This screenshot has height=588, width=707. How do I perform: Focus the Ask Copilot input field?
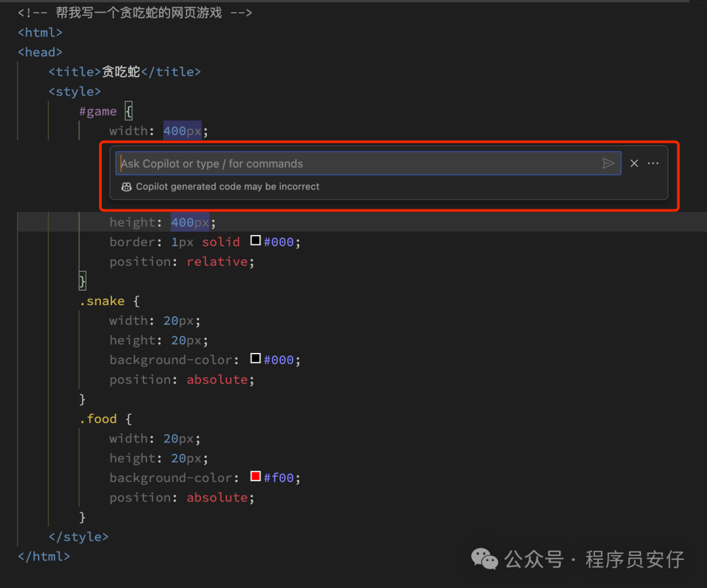coord(353,164)
